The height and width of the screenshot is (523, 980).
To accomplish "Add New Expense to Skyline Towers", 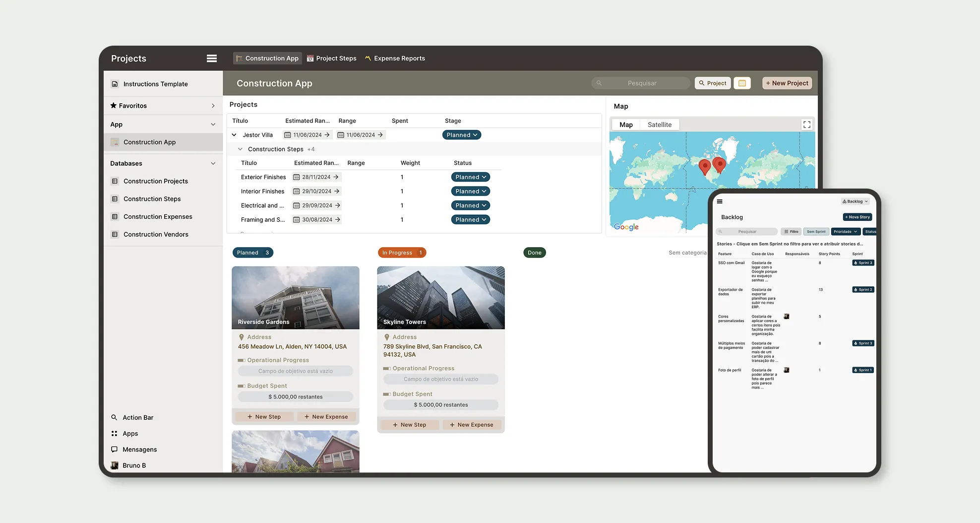I will tap(472, 425).
